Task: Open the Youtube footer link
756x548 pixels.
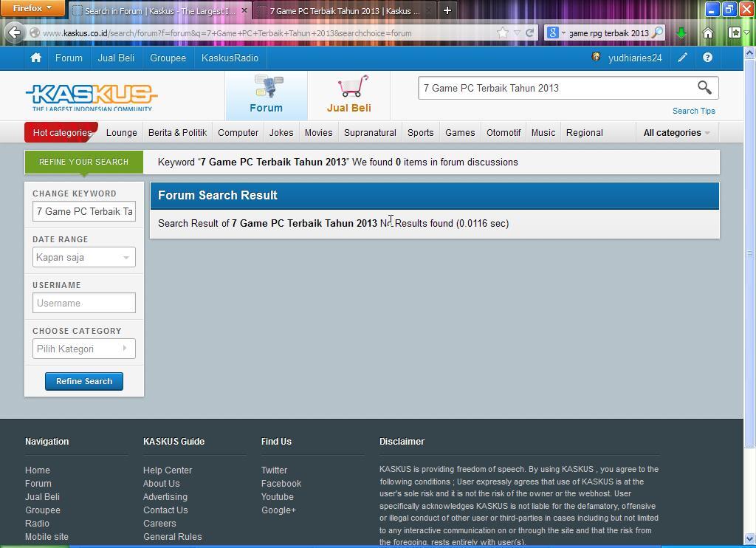Action: [x=278, y=497]
